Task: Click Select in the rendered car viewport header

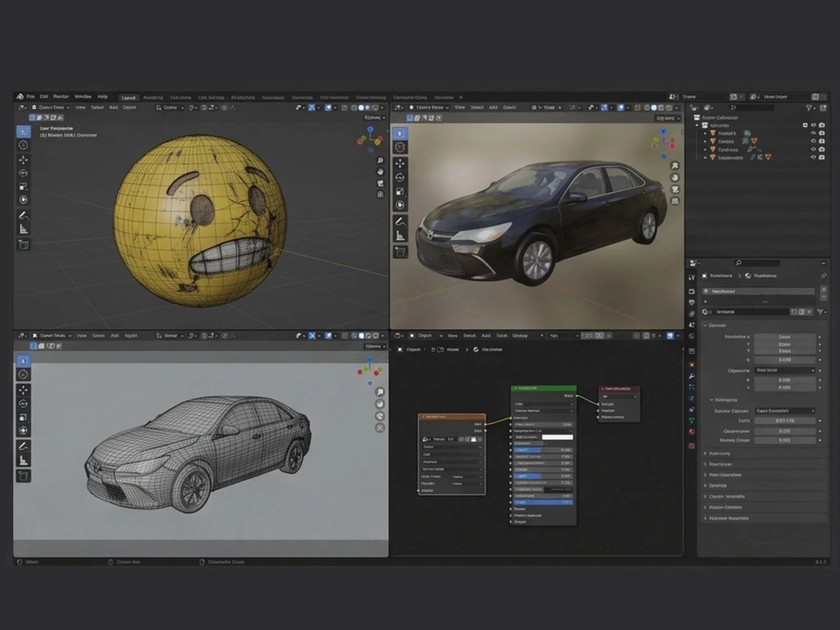Action: tap(477, 108)
